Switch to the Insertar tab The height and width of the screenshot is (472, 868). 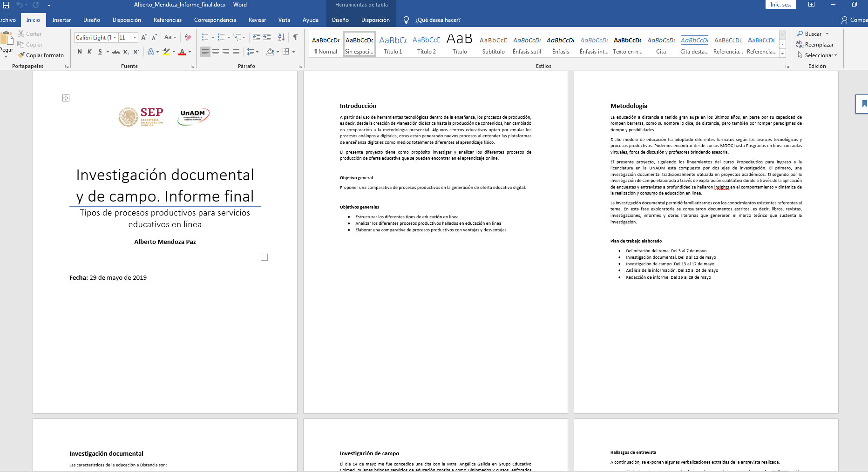pos(61,20)
